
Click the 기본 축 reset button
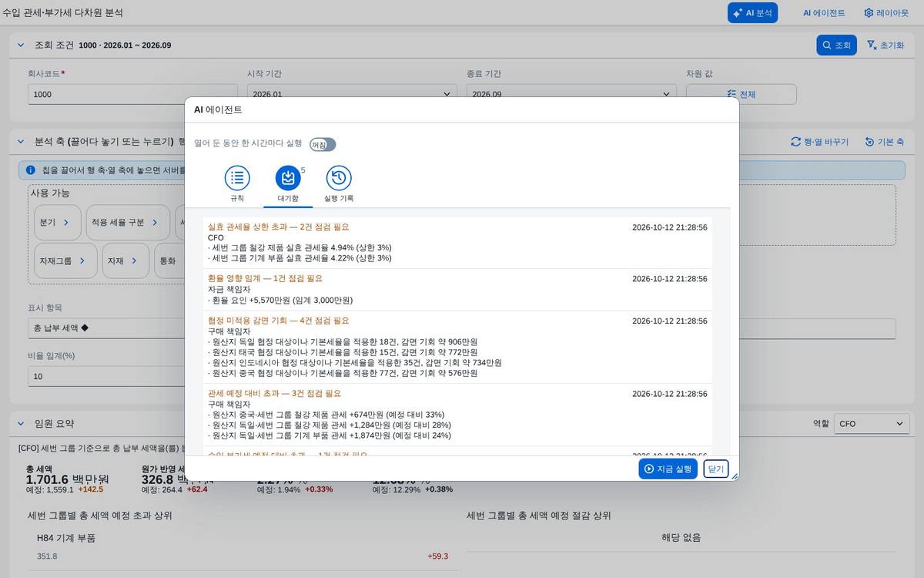pos(884,142)
